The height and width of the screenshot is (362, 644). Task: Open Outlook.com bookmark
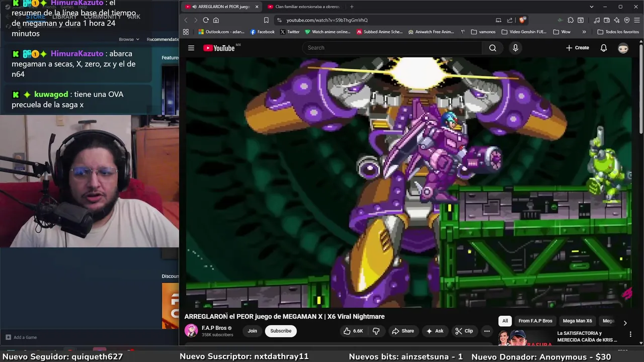pyautogui.click(x=221, y=32)
